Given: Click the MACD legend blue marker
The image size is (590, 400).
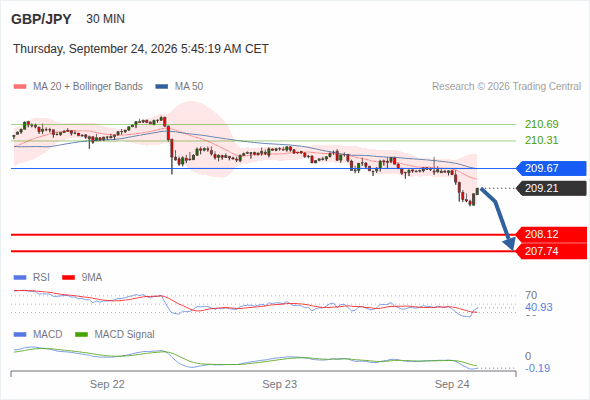Looking at the screenshot, I should [20, 335].
